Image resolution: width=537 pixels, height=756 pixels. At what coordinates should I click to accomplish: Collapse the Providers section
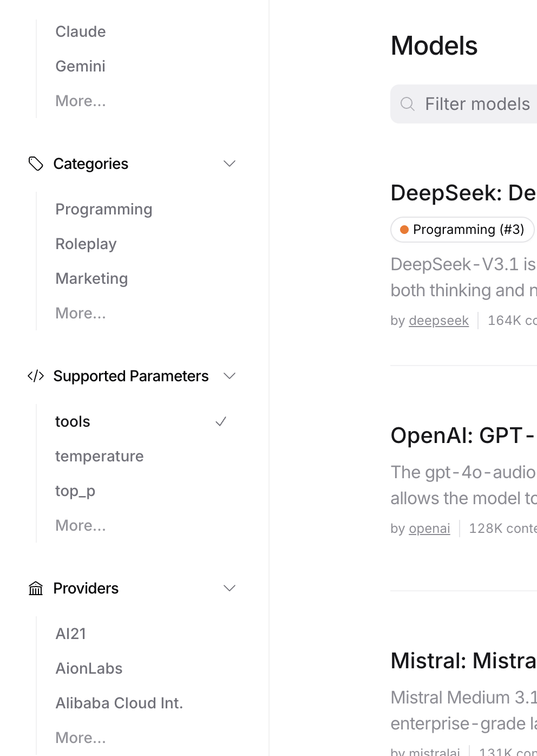tap(230, 588)
